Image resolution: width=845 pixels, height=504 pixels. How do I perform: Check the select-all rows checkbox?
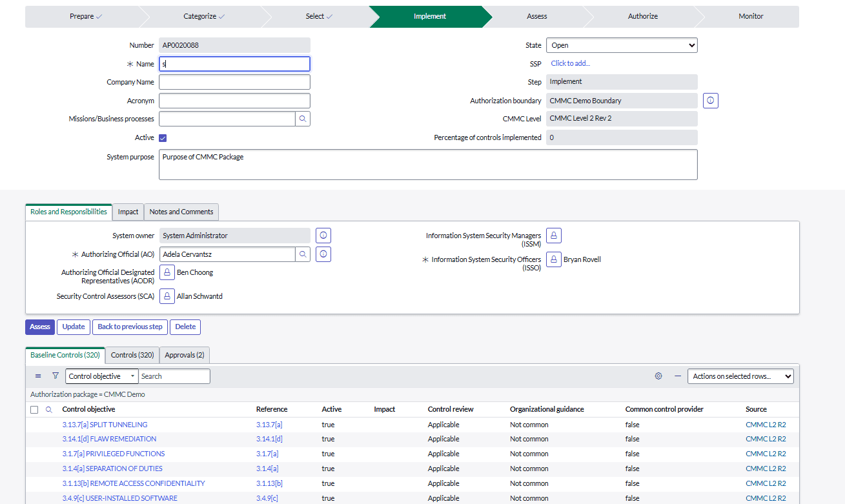(34, 410)
